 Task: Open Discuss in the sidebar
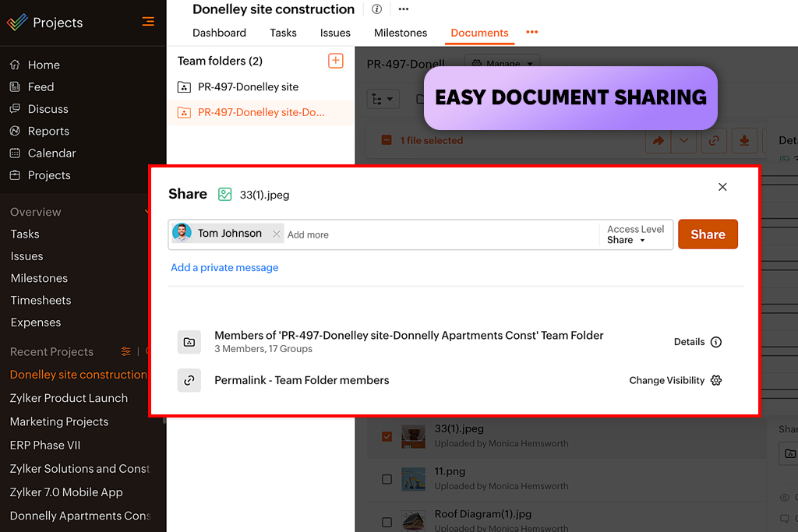[48, 109]
